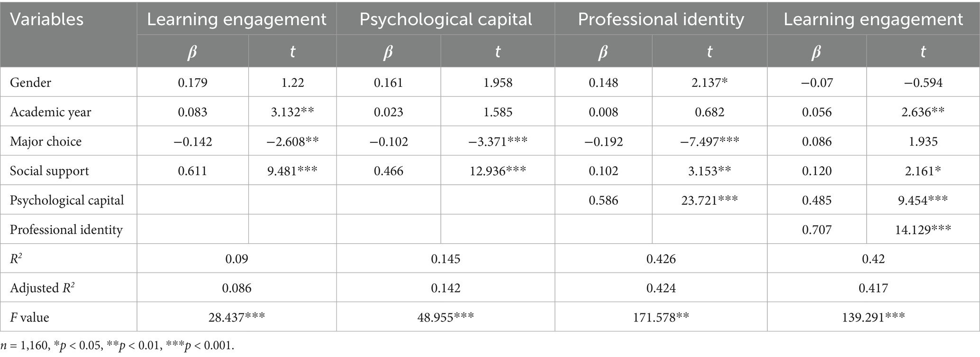Select the −7.497*** t value cell
This screenshot has width=980, height=357.
point(709,141)
